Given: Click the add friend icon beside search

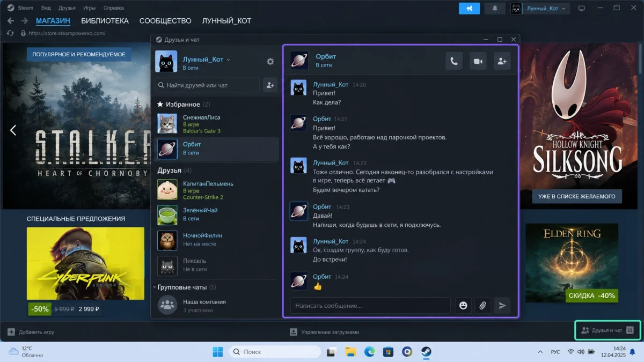Looking at the screenshot, I should tap(270, 85).
